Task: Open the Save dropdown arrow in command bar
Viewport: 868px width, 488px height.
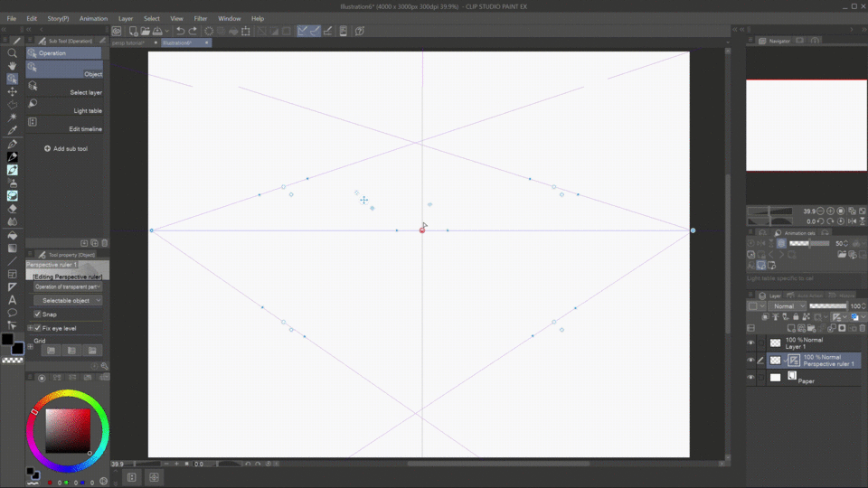Action: click(x=167, y=32)
